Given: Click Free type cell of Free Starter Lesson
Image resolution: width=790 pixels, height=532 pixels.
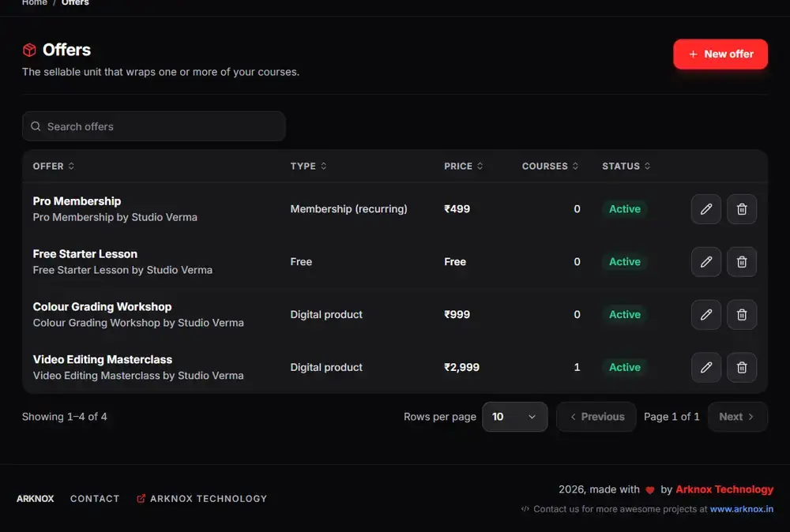Looking at the screenshot, I should pyautogui.click(x=301, y=262).
